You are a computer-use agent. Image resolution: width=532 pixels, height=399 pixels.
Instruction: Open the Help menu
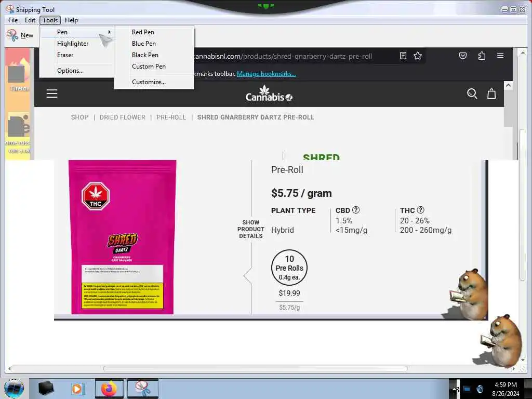71,20
